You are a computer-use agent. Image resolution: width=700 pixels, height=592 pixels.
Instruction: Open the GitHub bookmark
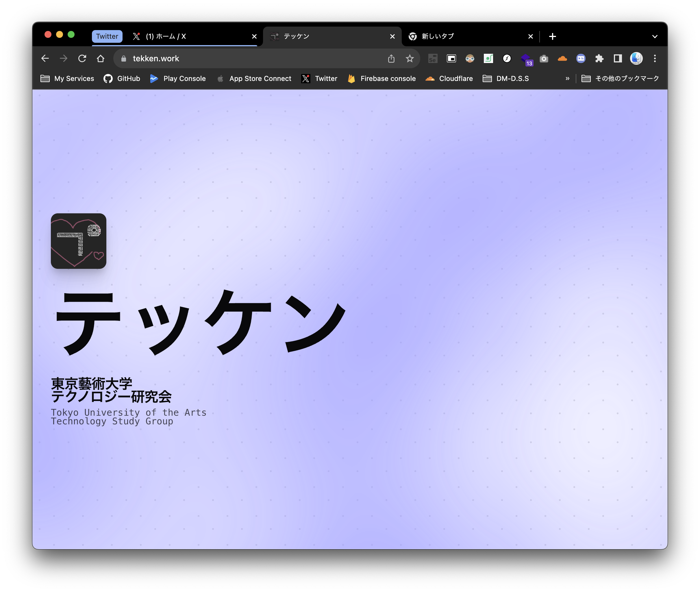tap(122, 79)
